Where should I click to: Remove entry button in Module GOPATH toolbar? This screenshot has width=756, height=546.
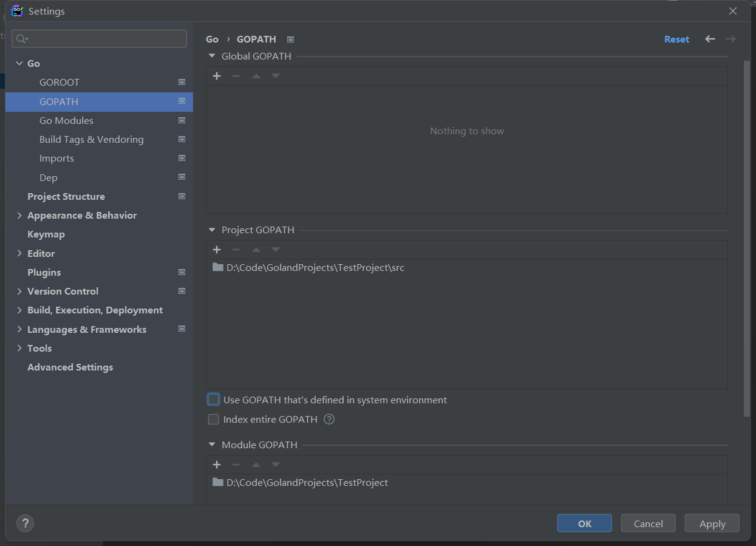[236, 465]
